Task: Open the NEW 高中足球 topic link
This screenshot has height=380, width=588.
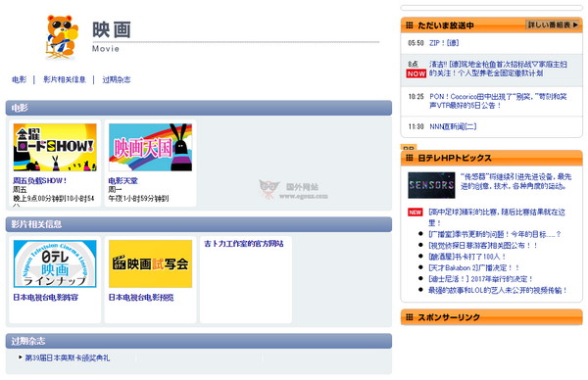Action: click(497, 217)
